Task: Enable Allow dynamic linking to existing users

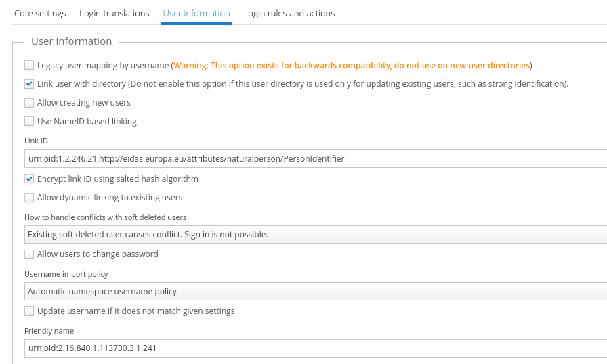Action: pos(29,198)
